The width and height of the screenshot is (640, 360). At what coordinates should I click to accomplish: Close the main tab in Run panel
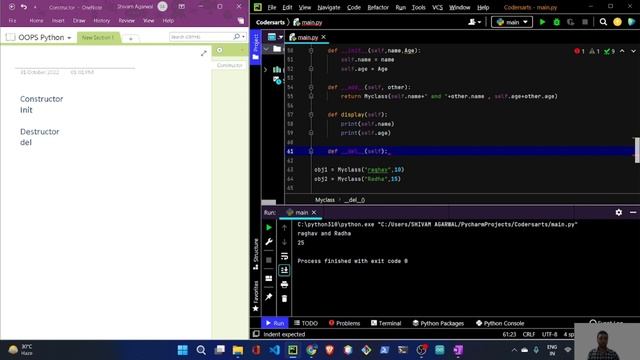(x=314, y=212)
